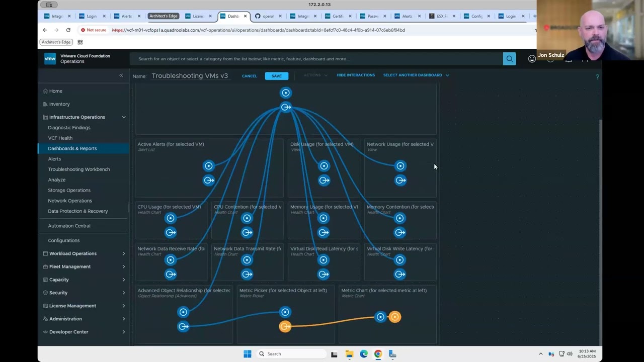This screenshot has height=362, width=644.
Task: Click the Network Data Transmit Rate source arrow
Action: (x=247, y=274)
